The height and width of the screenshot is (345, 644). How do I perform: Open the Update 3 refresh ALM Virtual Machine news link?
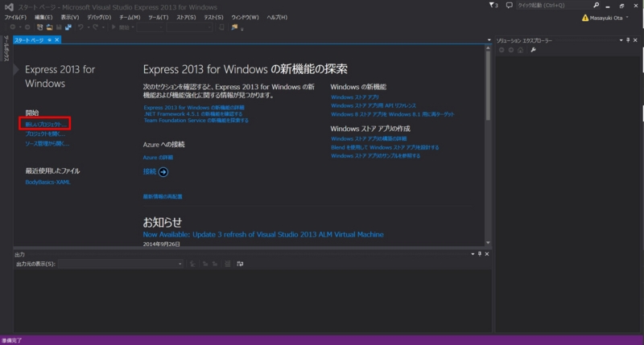pos(263,235)
